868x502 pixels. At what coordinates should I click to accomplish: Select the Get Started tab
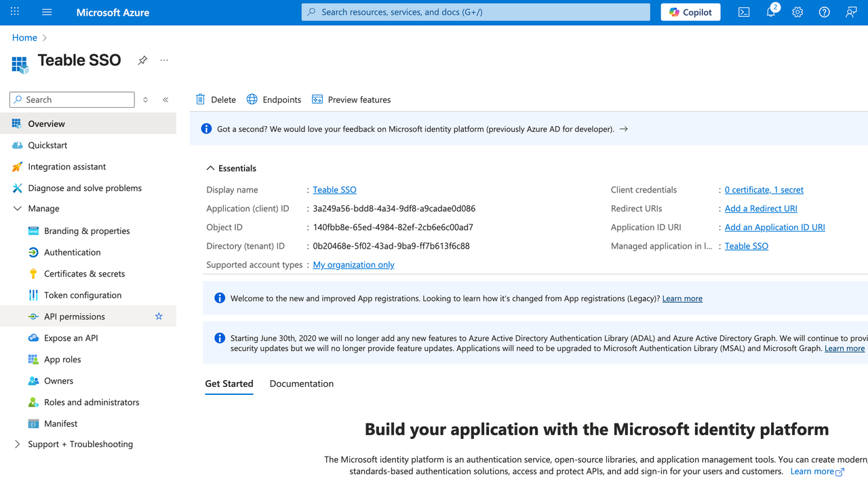(229, 383)
